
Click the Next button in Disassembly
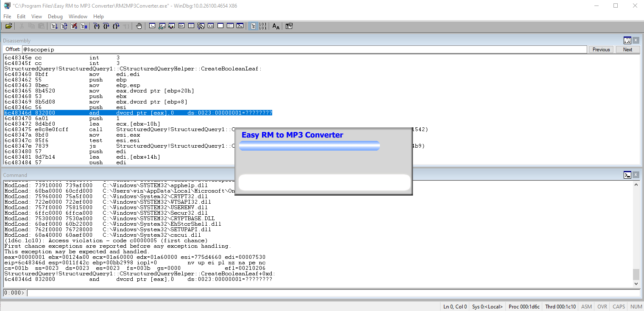pyautogui.click(x=627, y=50)
